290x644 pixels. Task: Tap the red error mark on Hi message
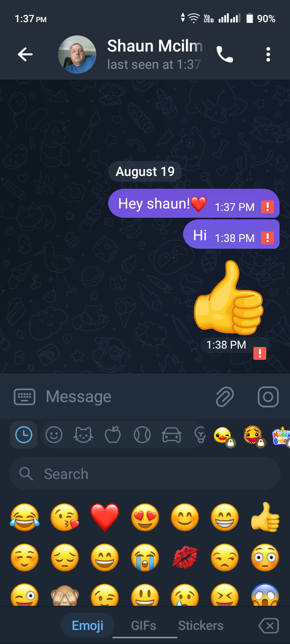coord(267,238)
